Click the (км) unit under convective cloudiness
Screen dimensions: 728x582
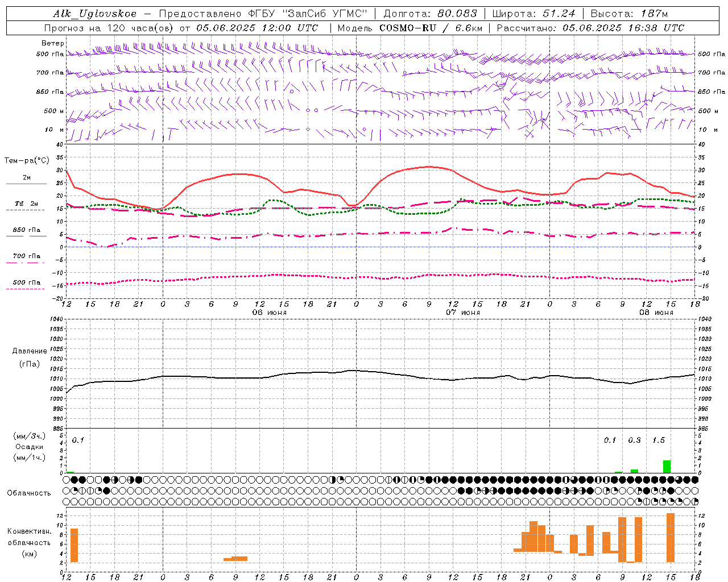(30, 554)
